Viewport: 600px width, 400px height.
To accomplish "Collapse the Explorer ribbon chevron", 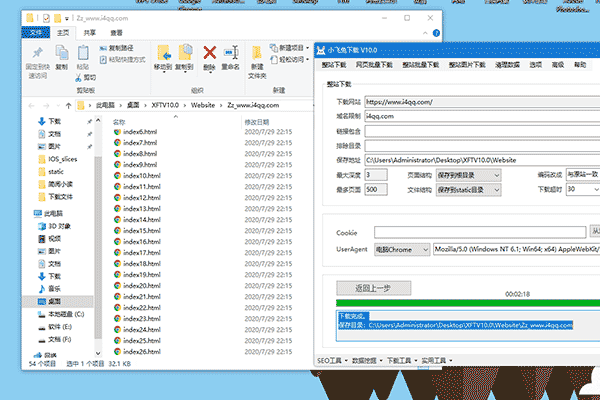I will [x=425, y=33].
